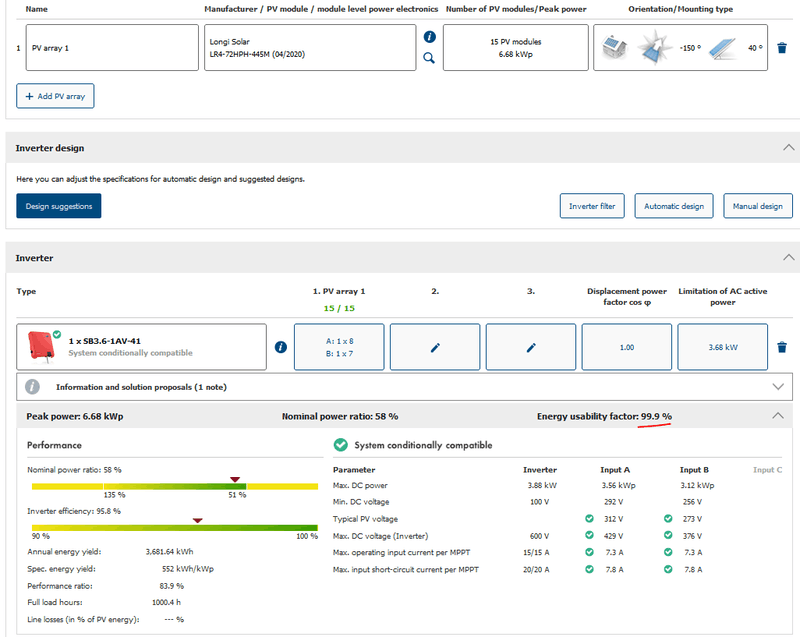Click the inverter info icon
The height and width of the screenshot is (637, 800).
[x=280, y=347]
